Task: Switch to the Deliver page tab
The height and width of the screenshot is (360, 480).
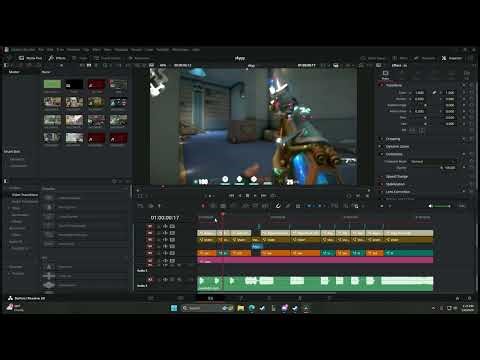Action: [329, 298]
